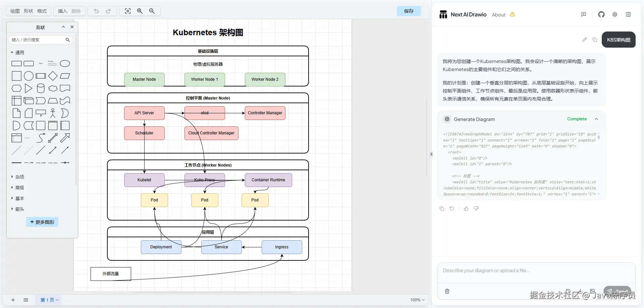Viewport: 644px width, 308px height.
Task: Regenerate the assistant response
Action: [452, 208]
